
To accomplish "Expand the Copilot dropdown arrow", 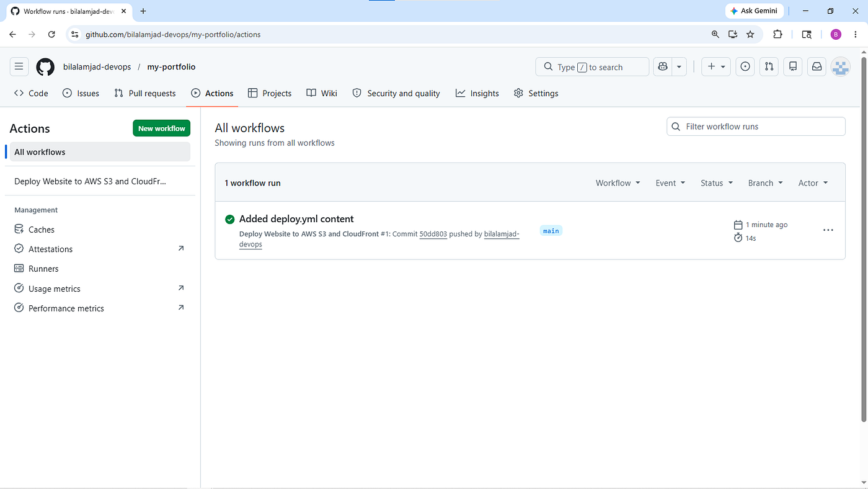I will click(x=680, y=67).
